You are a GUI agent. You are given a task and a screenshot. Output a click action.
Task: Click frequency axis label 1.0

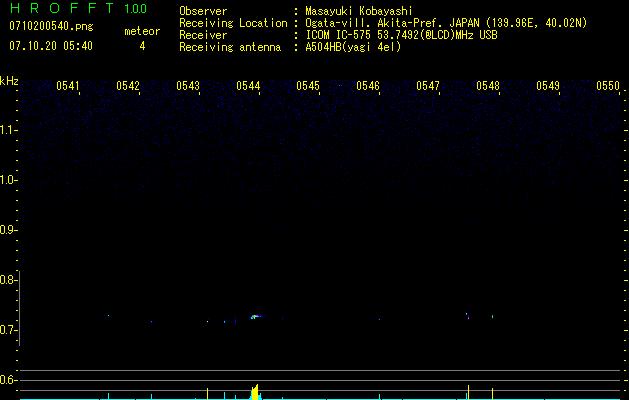[x=7, y=180]
